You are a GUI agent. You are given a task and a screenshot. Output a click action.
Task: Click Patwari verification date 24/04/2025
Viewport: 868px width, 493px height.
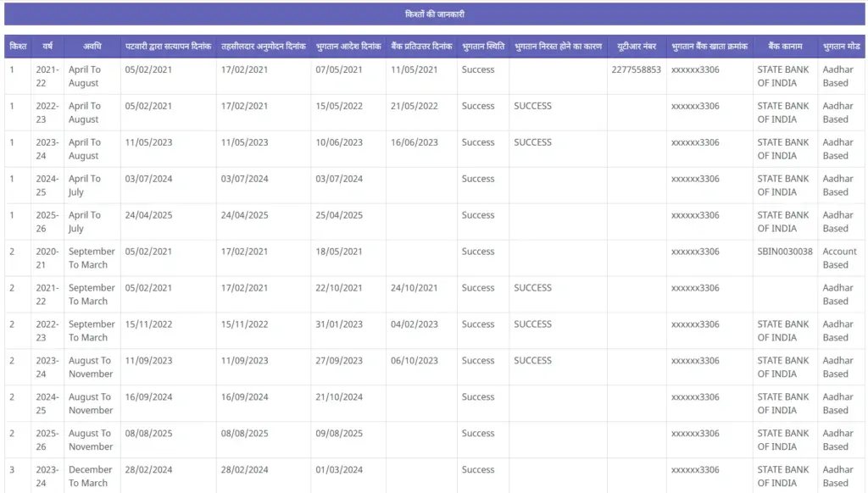(x=148, y=215)
